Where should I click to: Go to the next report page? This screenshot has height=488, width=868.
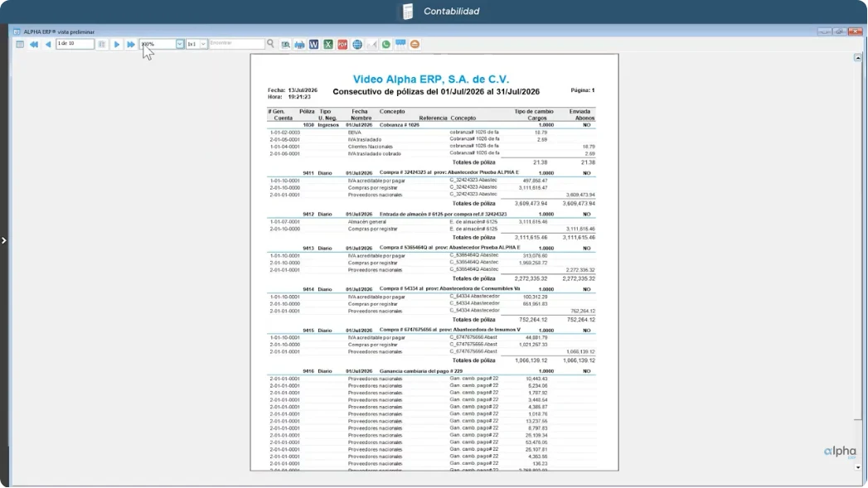coord(117,44)
